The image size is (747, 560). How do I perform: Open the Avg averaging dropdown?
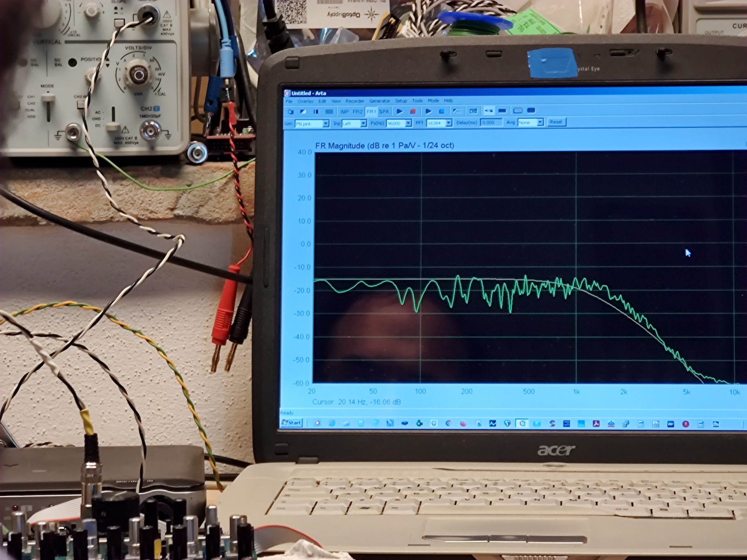540,122
